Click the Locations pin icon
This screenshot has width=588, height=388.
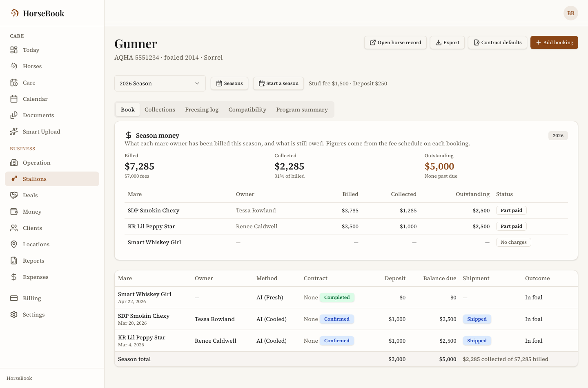coord(14,244)
